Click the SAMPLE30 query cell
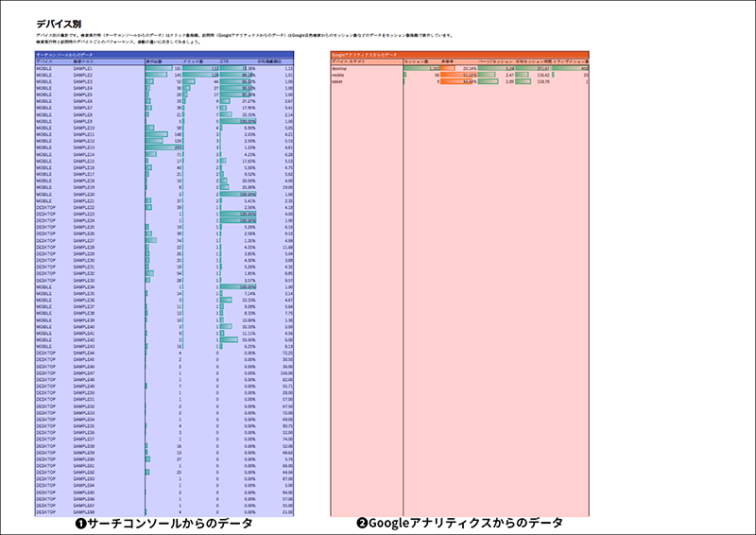Screen dimensions: 756x535 pyautogui.click(x=84, y=261)
